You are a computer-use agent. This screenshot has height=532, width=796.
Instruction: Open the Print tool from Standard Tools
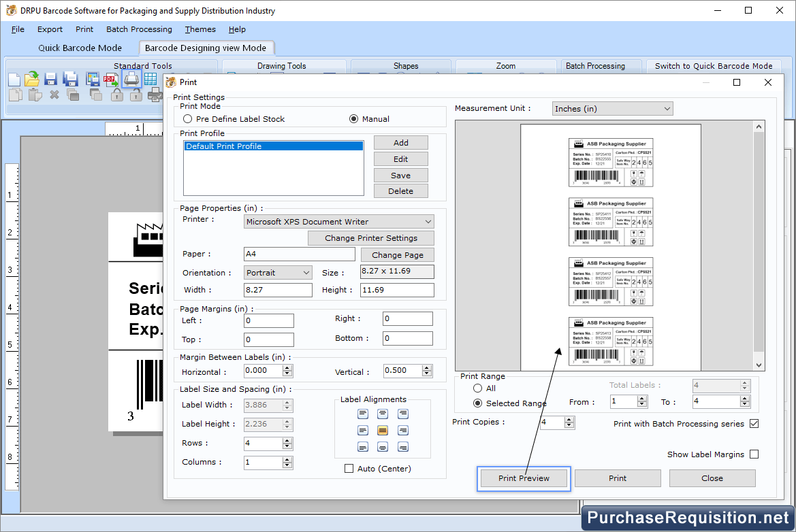click(131, 78)
